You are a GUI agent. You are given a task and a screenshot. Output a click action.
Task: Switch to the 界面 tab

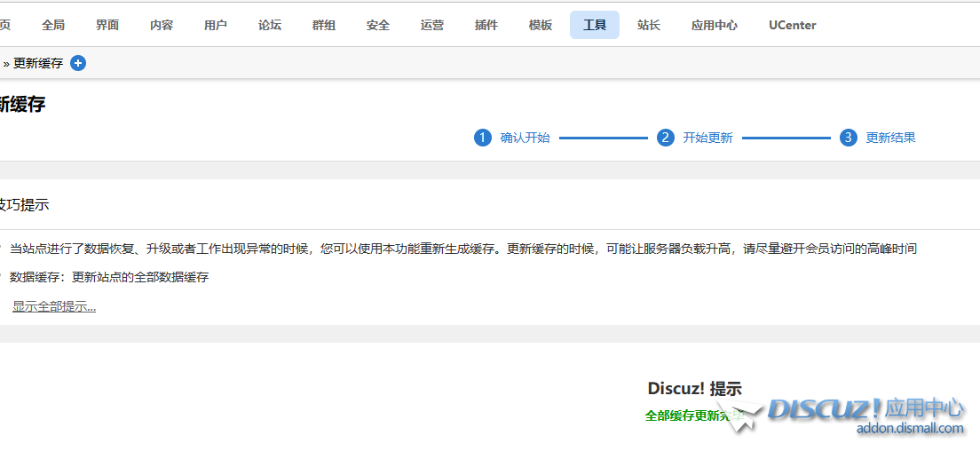[107, 25]
